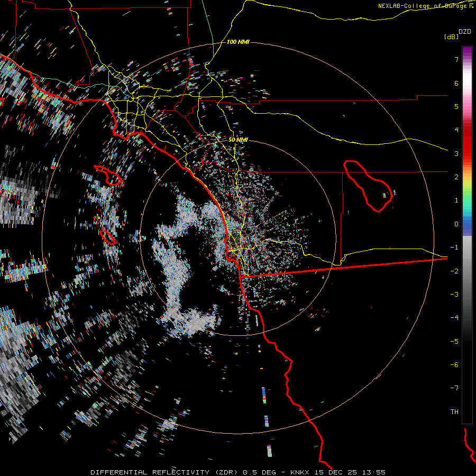The width and height of the screenshot is (476, 476).
Task: Click the -6 dB tick label on the scale
Action: tap(454, 365)
